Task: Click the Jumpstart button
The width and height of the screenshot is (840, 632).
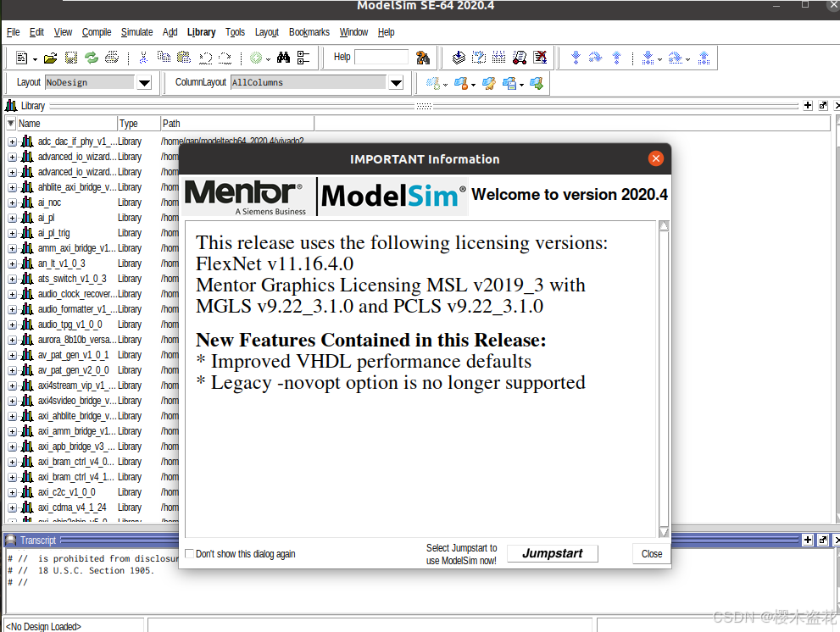Action: pos(553,553)
